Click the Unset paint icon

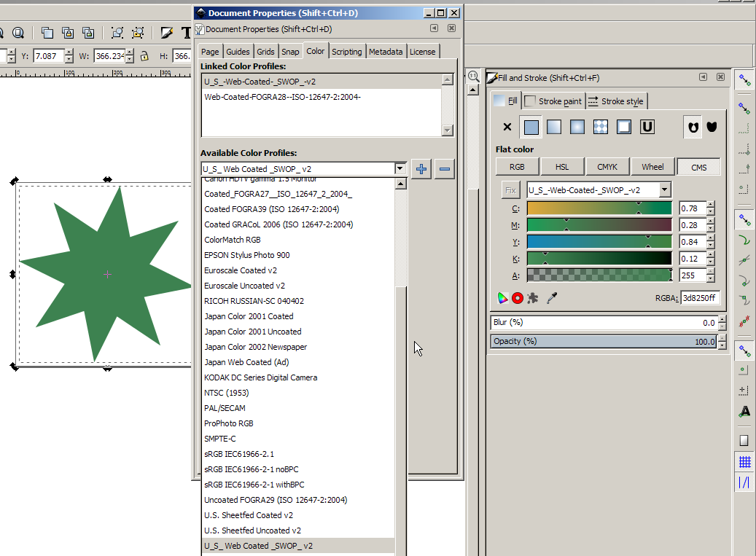(x=647, y=127)
